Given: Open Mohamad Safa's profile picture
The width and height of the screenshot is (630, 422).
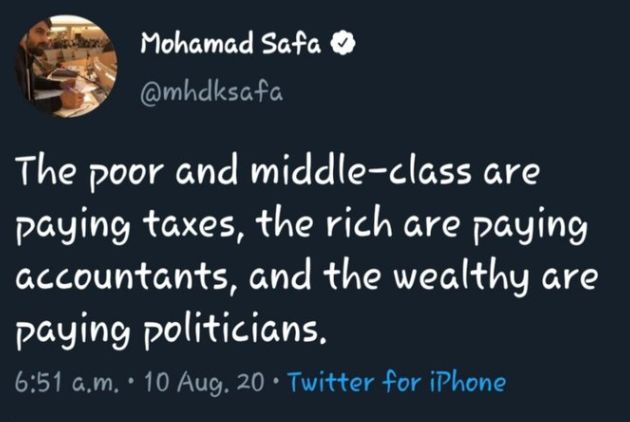Looking at the screenshot, I should coord(66,66).
